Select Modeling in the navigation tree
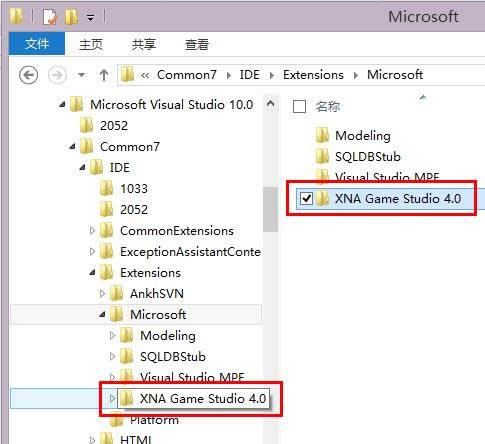The width and height of the screenshot is (485, 444). [x=168, y=336]
